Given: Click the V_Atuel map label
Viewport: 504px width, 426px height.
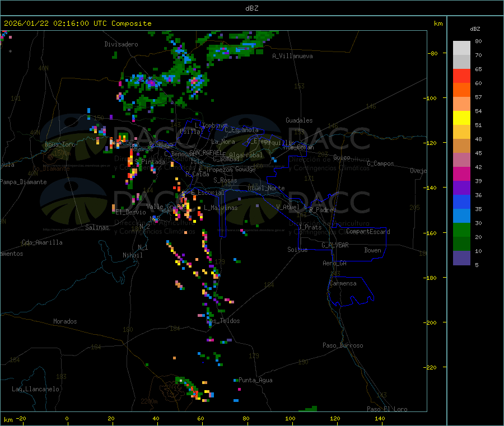Looking at the screenshot, I should pos(288,207).
